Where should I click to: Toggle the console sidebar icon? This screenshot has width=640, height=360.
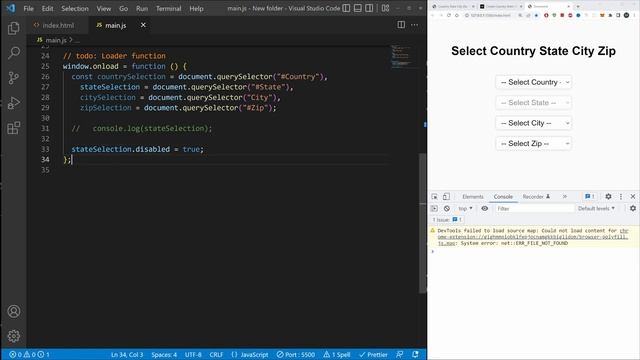(434, 208)
